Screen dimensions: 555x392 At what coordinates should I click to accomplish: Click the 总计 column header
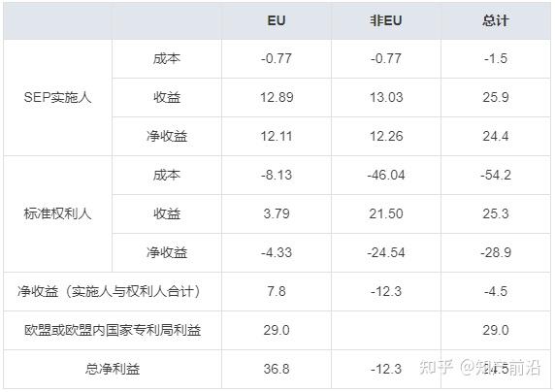496,20
